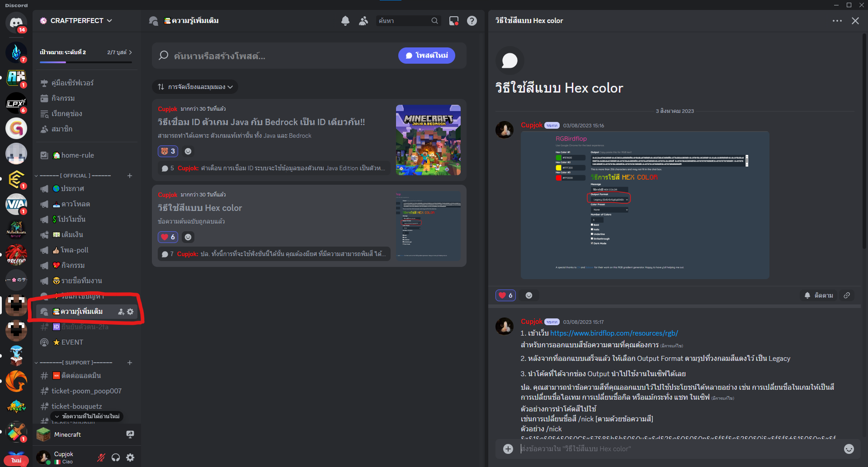This screenshot has height=467, width=868.
Task: Open channel settings gear for ความรู้เพิ่มเติม
Action: click(130, 312)
